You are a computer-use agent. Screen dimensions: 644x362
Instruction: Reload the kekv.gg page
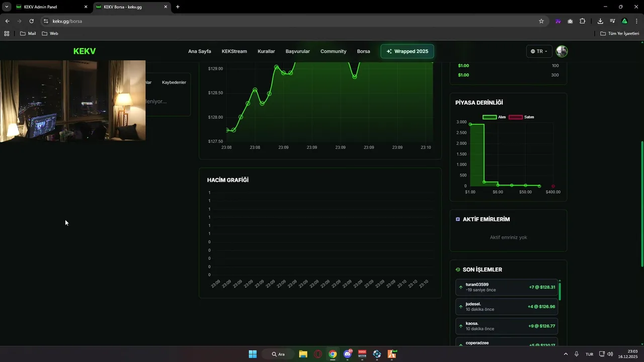[x=31, y=21]
